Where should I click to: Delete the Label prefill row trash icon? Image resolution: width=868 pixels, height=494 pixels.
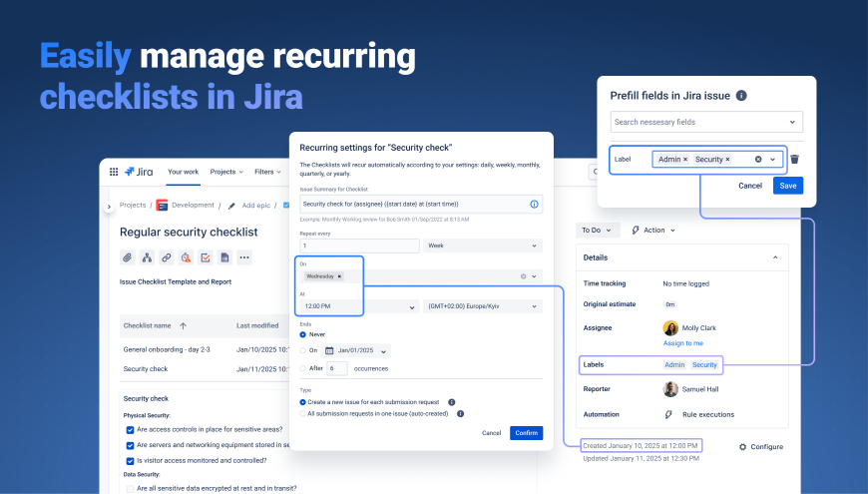coord(794,160)
